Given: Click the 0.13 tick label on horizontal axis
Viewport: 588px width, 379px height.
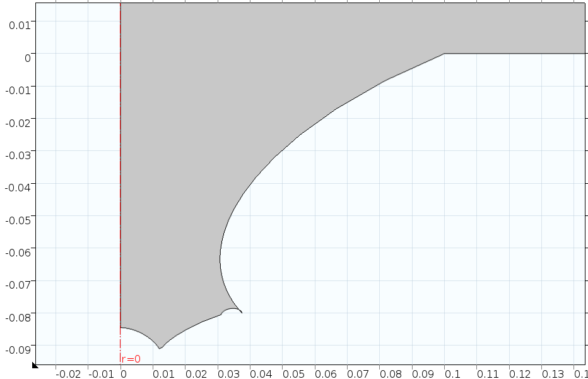Looking at the screenshot, I should (x=553, y=374).
